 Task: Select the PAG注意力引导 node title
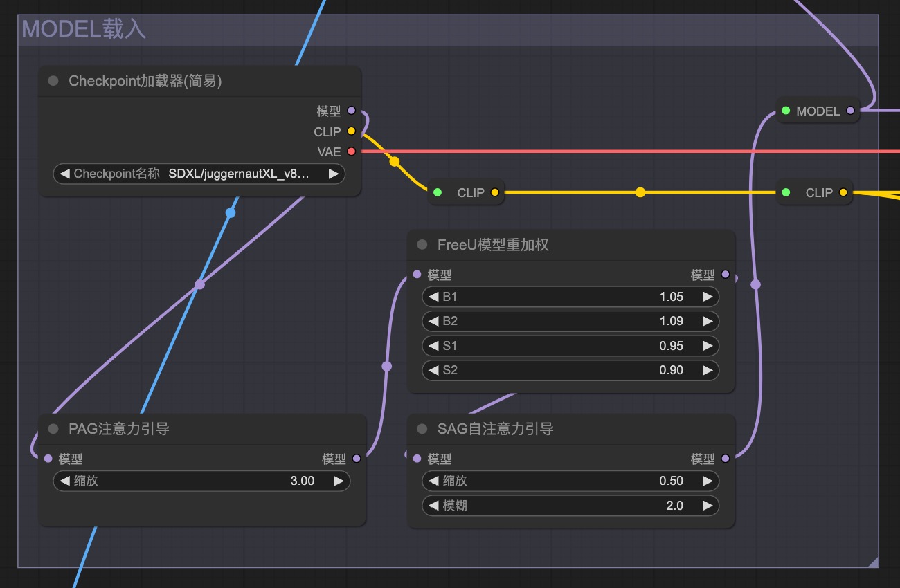coord(119,429)
